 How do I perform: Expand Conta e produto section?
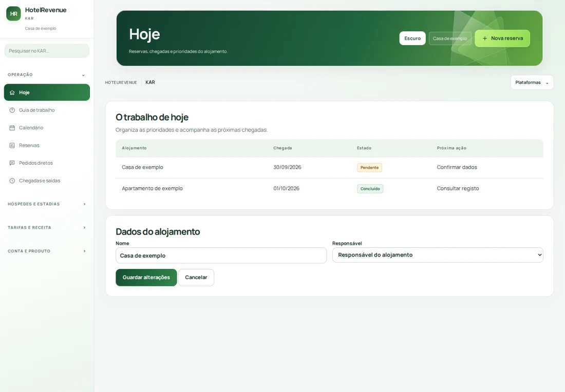coord(47,251)
